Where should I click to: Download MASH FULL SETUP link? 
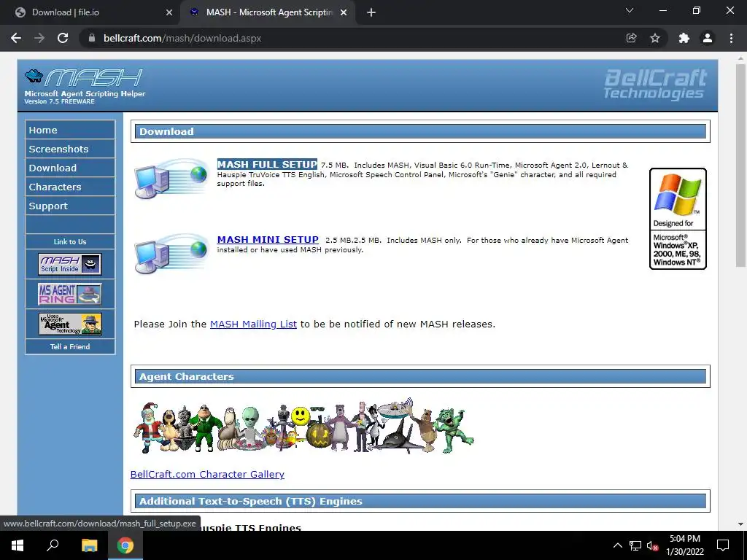pyautogui.click(x=267, y=164)
